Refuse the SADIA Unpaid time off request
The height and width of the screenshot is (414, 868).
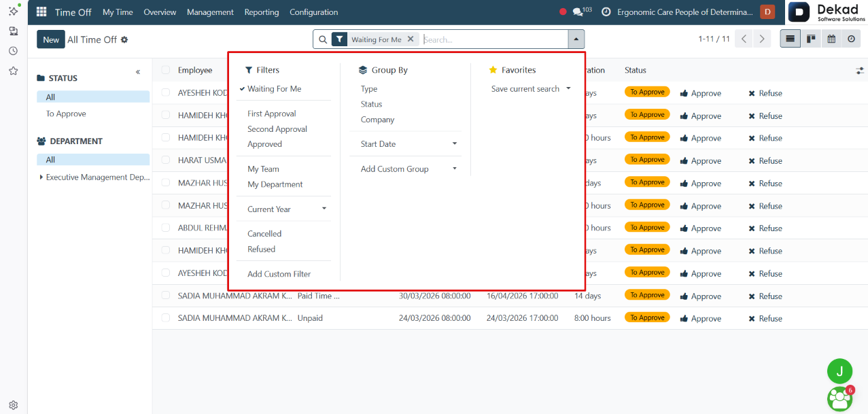click(765, 318)
